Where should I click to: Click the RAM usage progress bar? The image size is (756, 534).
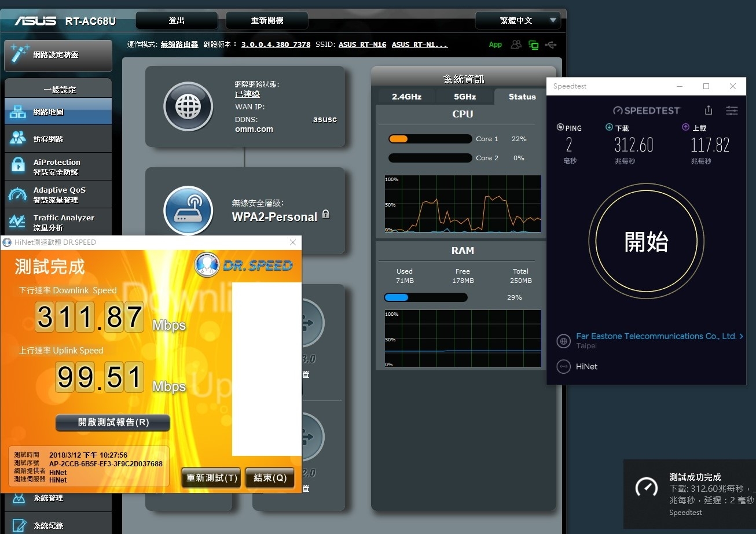click(x=425, y=297)
